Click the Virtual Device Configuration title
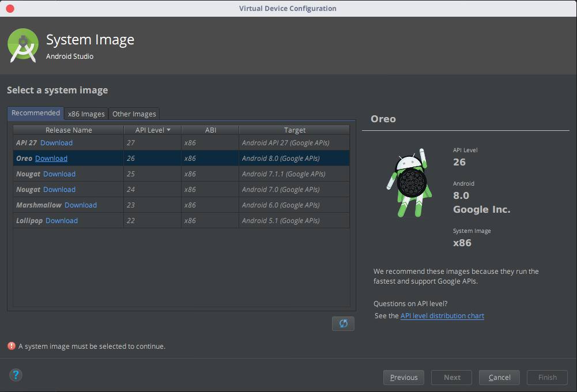The width and height of the screenshot is (577, 392). click(288, 9)
